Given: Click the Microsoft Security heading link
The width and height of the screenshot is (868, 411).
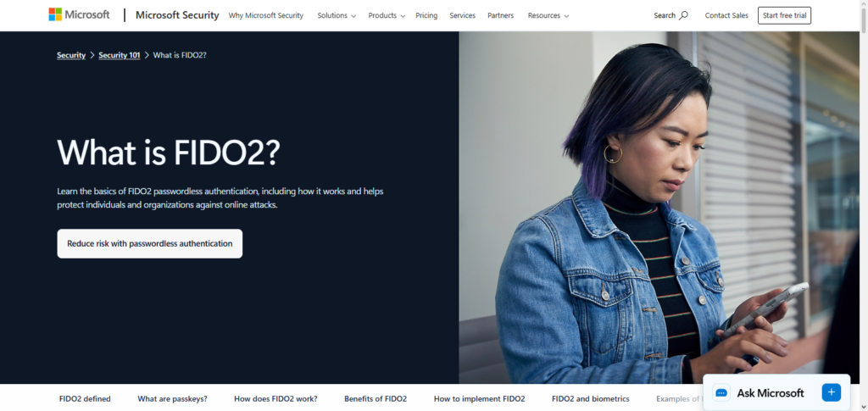Looking at the screenshot, I should point(177,15).
